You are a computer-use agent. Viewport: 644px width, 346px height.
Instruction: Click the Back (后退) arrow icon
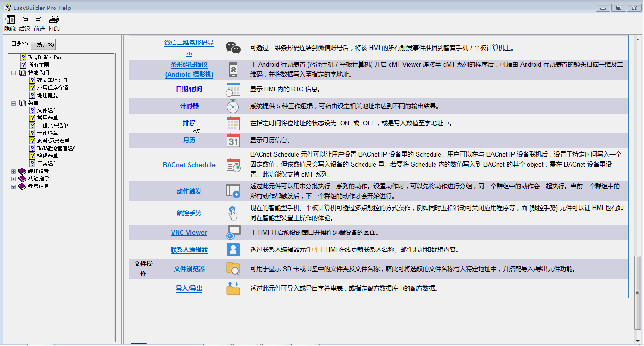[25, 20]
